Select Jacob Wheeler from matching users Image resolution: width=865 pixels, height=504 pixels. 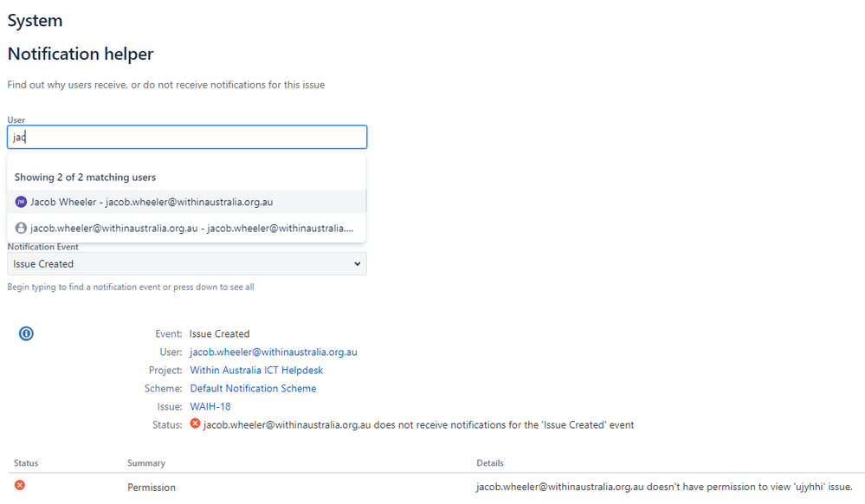(x=186, y=202)
